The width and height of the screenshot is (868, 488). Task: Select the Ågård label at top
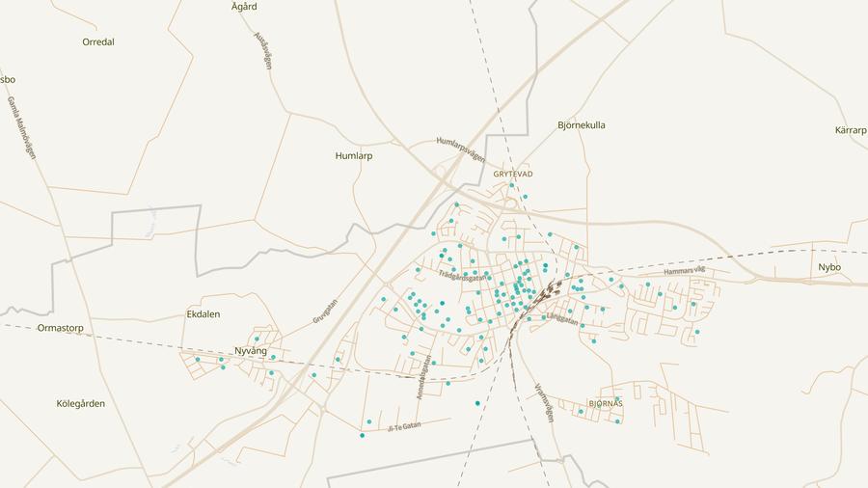[245, 7]
